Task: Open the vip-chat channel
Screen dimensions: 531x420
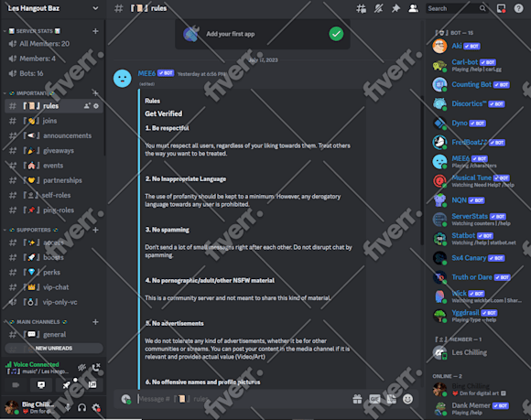Action: coord(54,287)
